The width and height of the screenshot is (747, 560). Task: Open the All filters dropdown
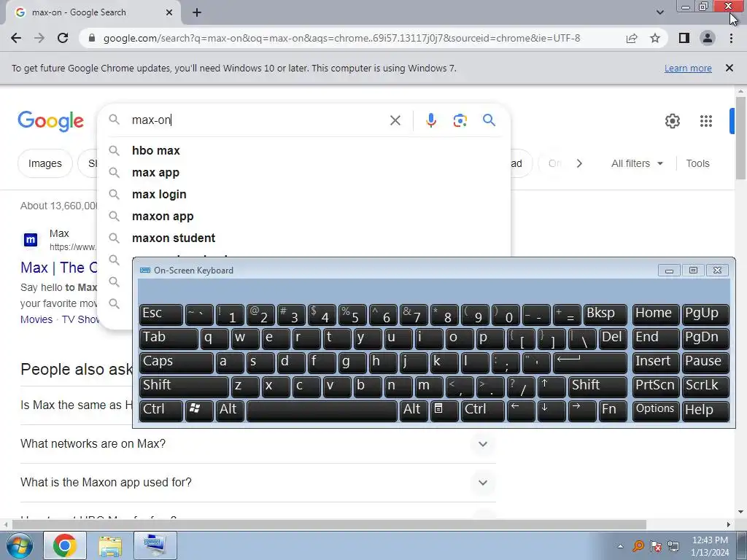(637, 163)
